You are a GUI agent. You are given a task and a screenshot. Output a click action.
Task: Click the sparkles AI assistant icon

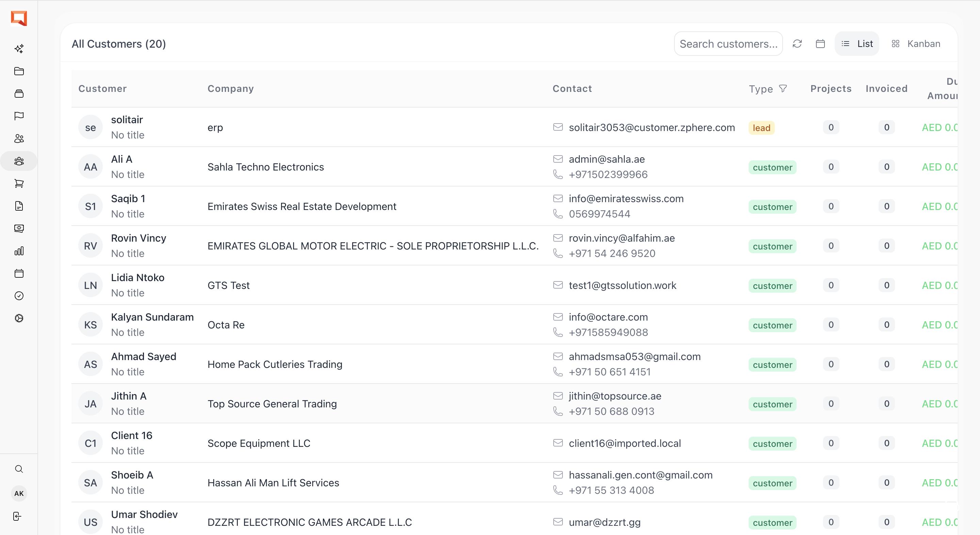coord(19,49)
